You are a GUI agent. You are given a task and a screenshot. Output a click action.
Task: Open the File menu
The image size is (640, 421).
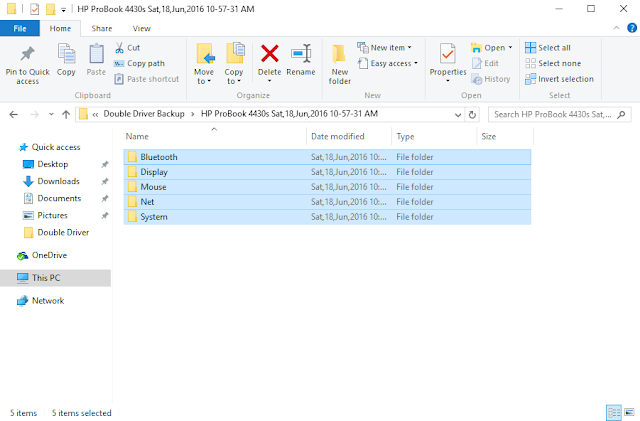pos(20,28)
